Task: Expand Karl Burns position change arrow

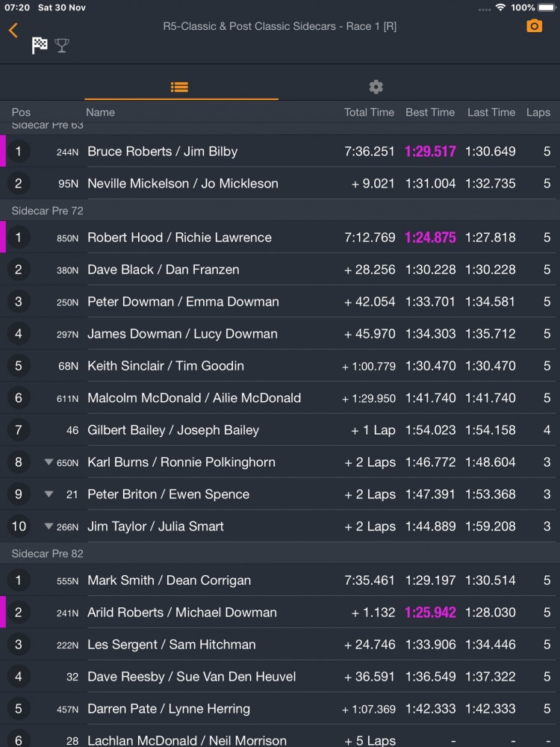Action: [x=49, y=462]
